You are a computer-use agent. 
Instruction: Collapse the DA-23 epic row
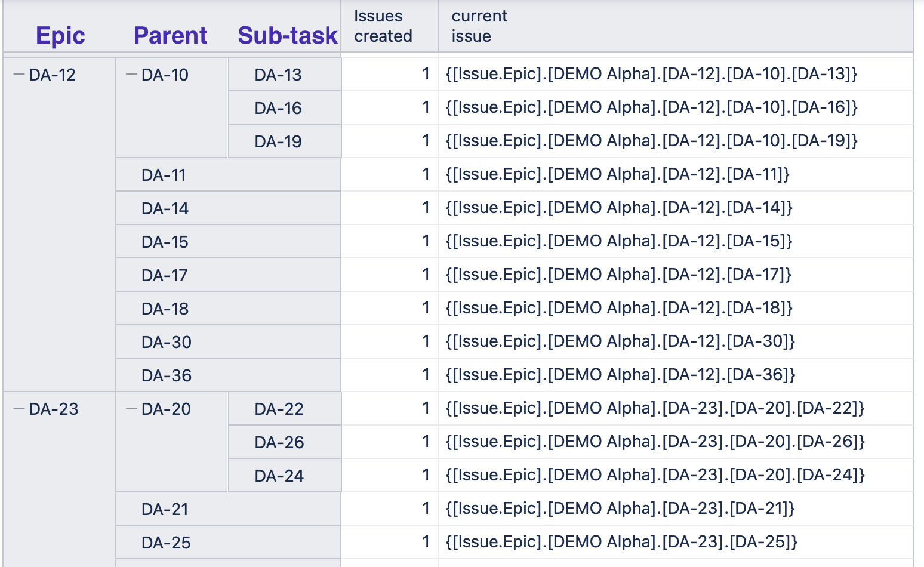point(19,409)
